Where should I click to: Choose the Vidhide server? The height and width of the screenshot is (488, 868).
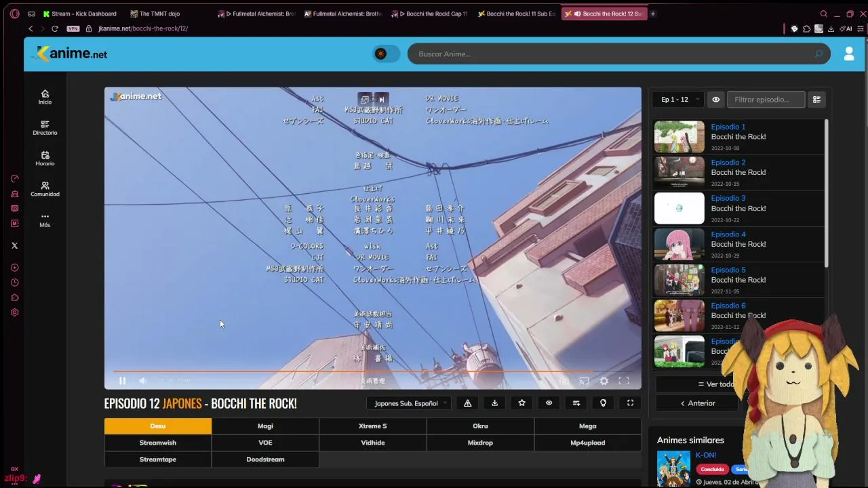(372, 443)
